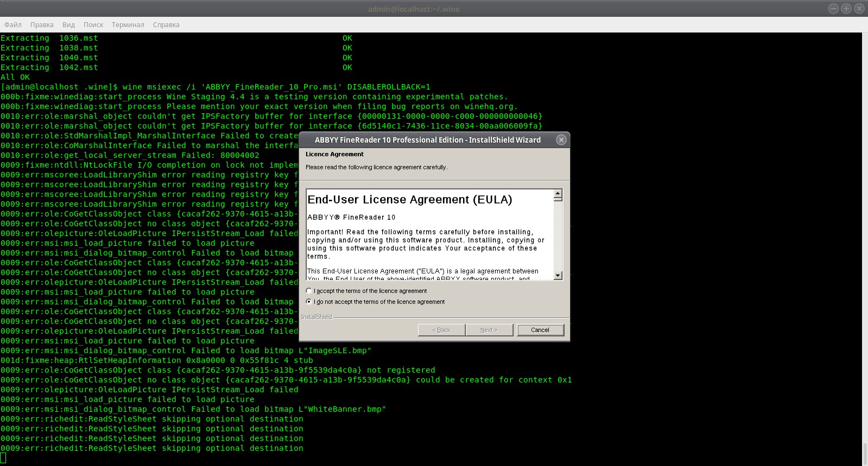
Task: Open the Файл menu in terminal
Action: pyautogui.click(x=13, y=24)
